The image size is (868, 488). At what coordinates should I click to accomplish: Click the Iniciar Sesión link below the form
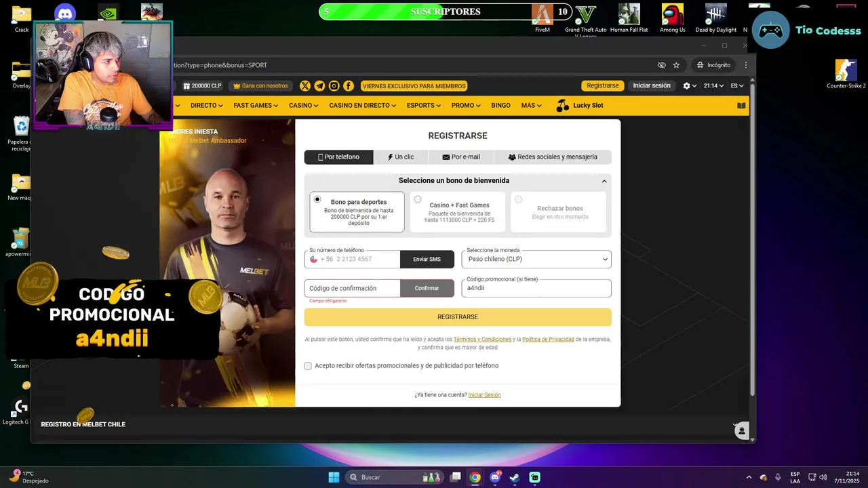tap(484, 395)
